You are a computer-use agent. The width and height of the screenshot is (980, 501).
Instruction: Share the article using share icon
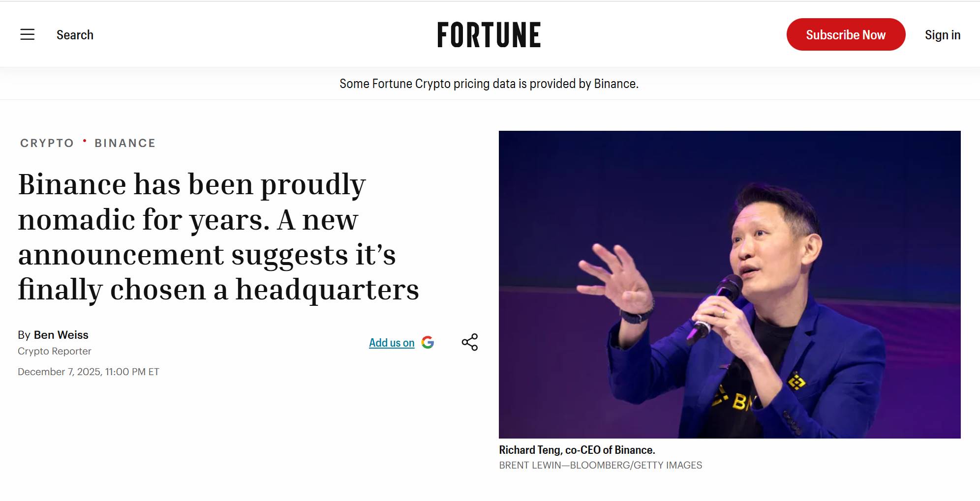(470, 342)
